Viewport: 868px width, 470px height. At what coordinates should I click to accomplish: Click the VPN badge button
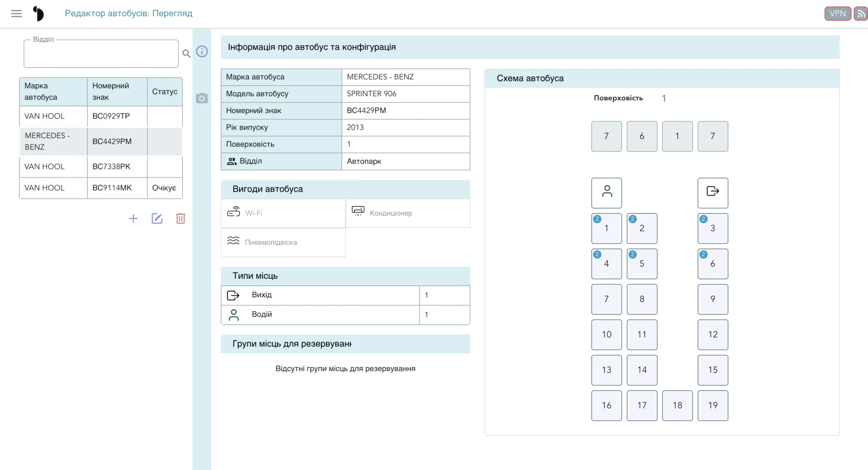[x=838, y=14]
